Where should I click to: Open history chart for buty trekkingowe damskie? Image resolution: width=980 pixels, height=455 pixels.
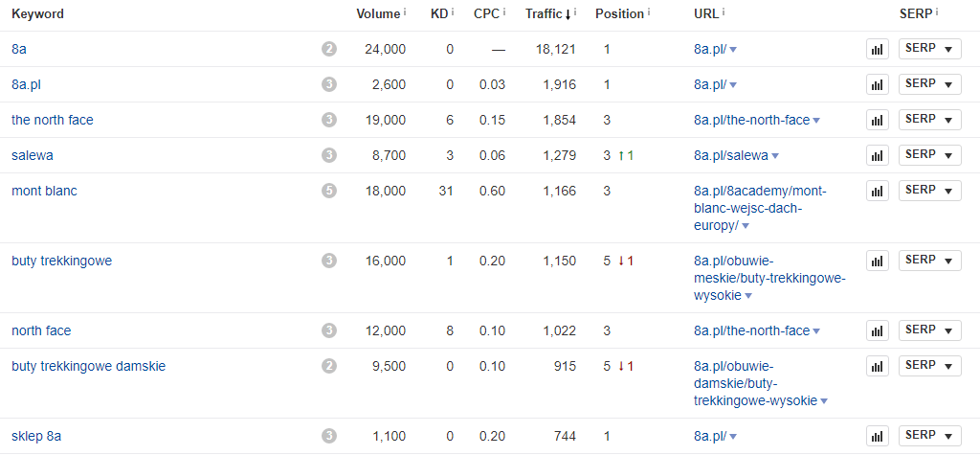click(x=878, y=366)
